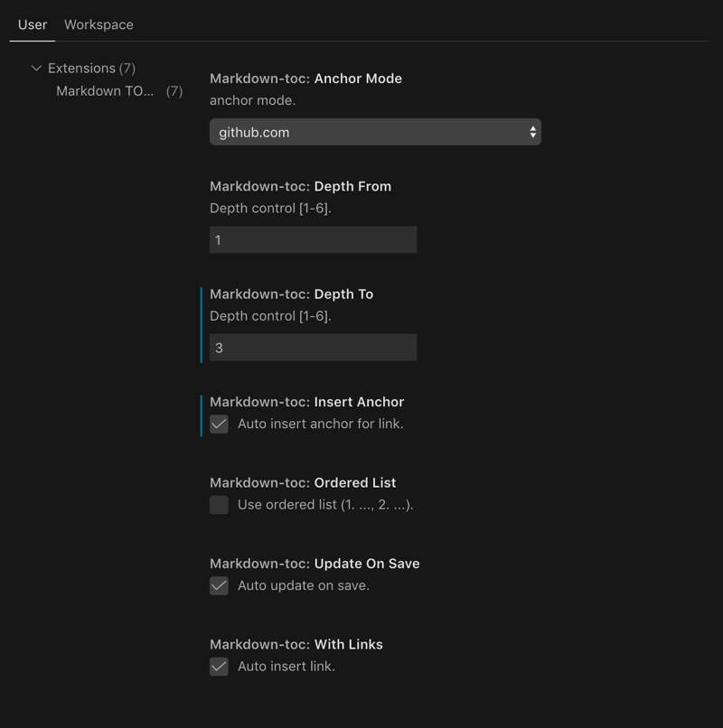Click the modified indicator beside Insert Anchor
Image resolution: width=723 pixels, height=728 pixels.
coord(200,412)
